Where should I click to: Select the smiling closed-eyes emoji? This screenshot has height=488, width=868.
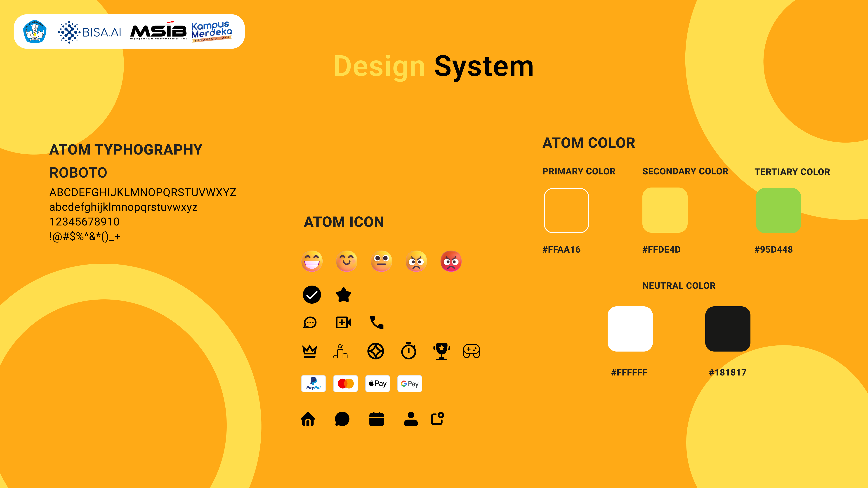tap(347, 261)
